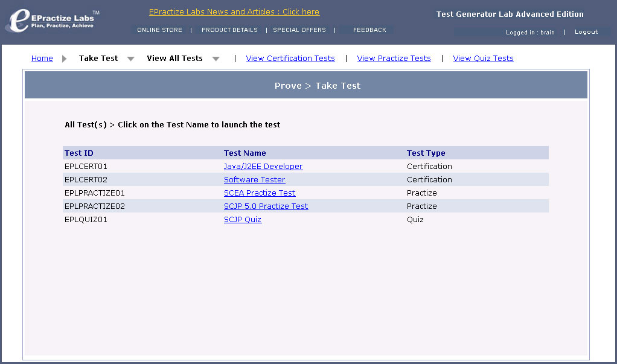Click the Certification type for EPLCERT01

tap(429, 167)
